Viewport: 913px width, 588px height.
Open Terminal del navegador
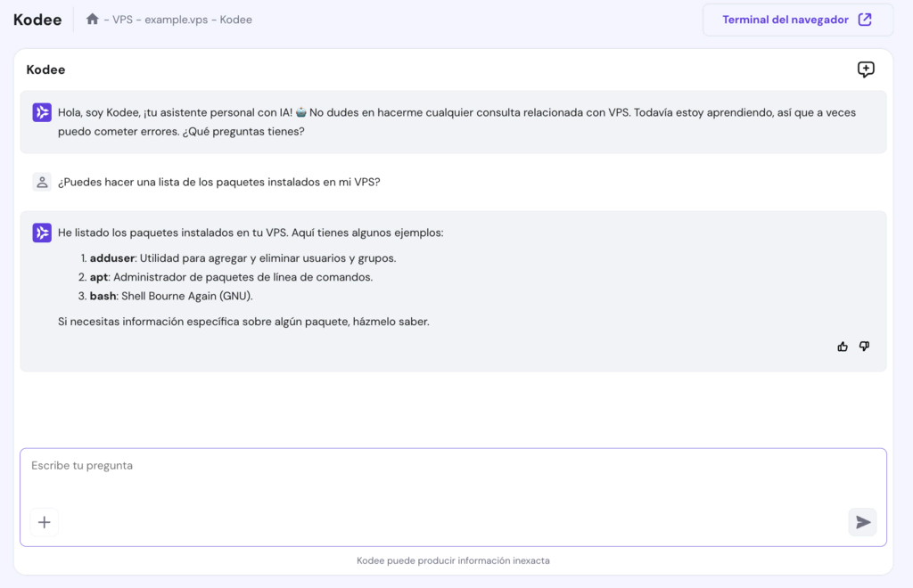(x=785, y=20)
